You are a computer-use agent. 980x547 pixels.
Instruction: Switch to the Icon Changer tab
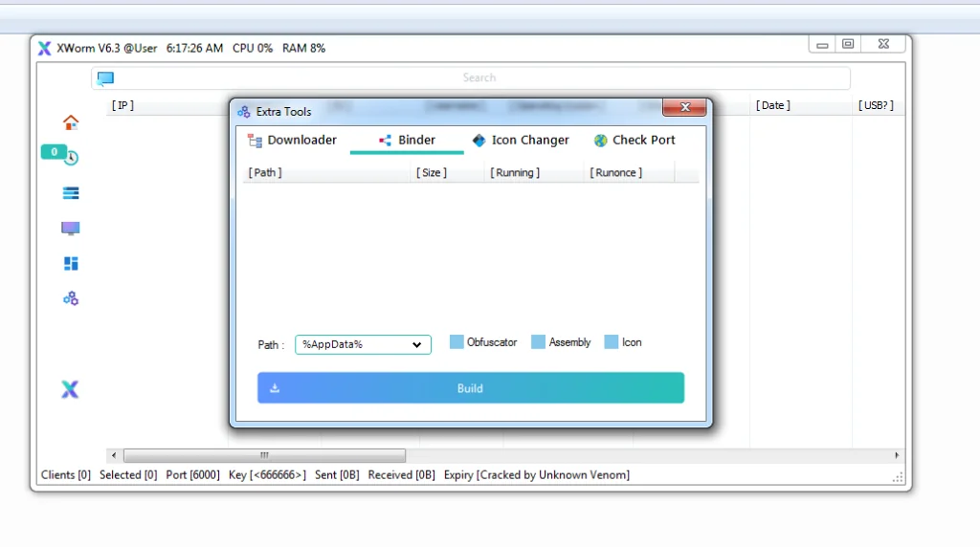click(x=520, y=141)
